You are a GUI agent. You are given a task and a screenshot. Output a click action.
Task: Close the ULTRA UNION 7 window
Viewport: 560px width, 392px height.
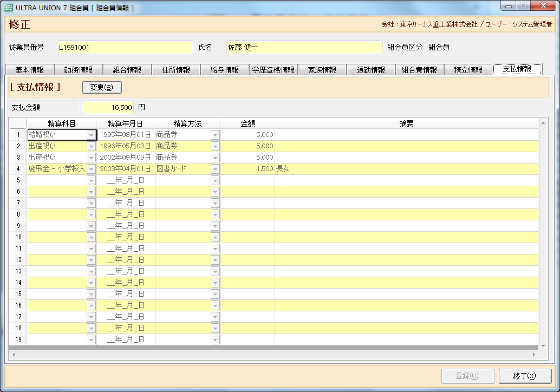543,6
